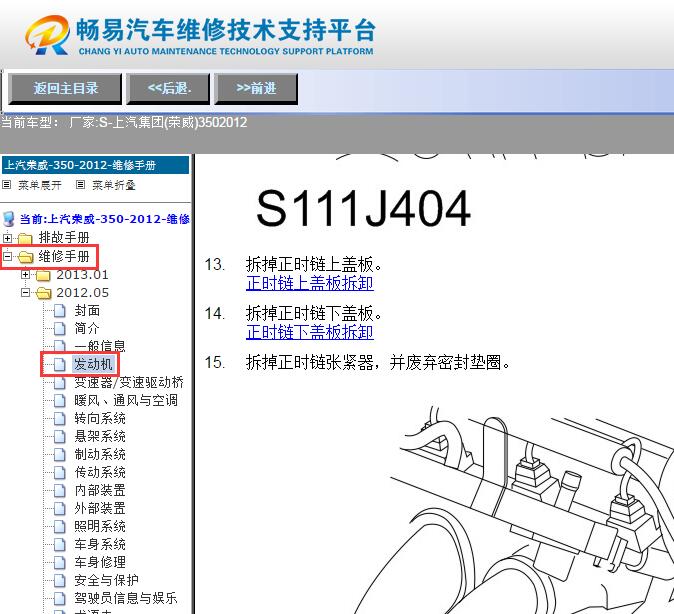This screenshot has height=614, width=674.
Task: Open the 变速器/变速驱动桥 page
Action: pos(129,382)
